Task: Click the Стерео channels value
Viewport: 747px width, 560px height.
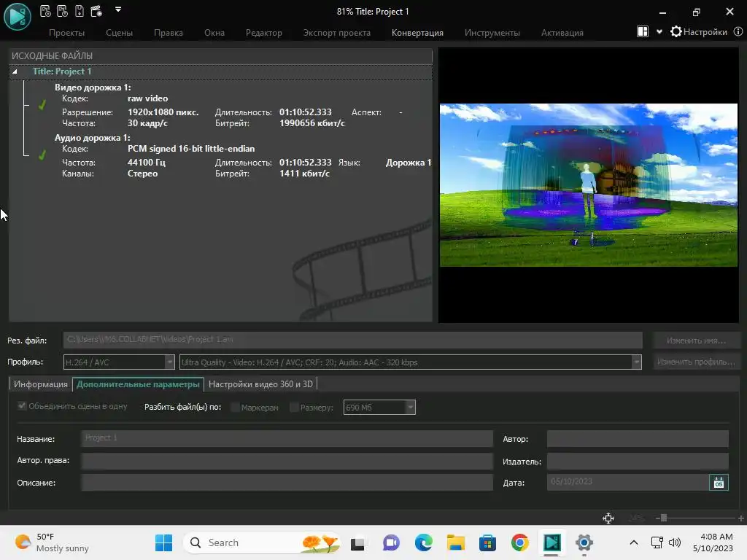Action: (142, 174)
